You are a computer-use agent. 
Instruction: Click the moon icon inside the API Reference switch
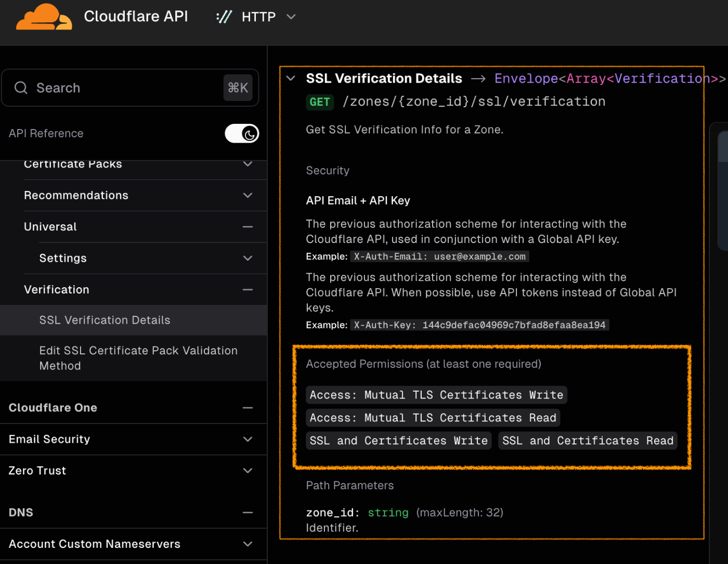tap(249, 133)
